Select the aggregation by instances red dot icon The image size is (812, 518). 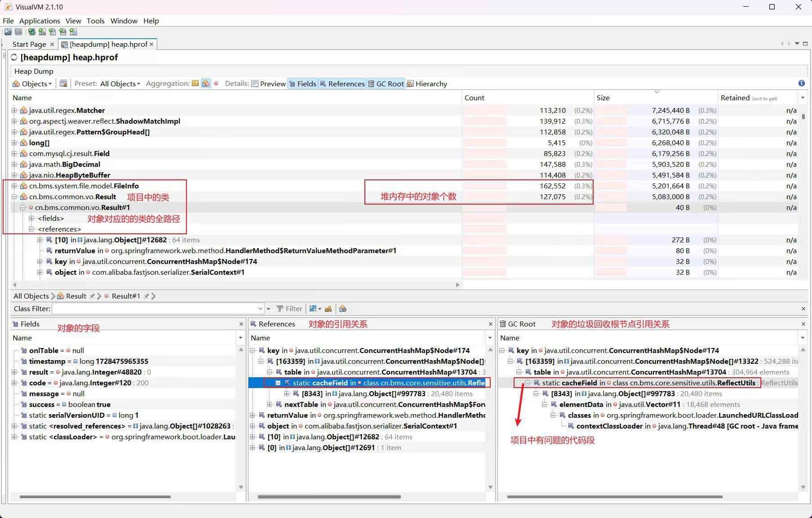[216, 83]
